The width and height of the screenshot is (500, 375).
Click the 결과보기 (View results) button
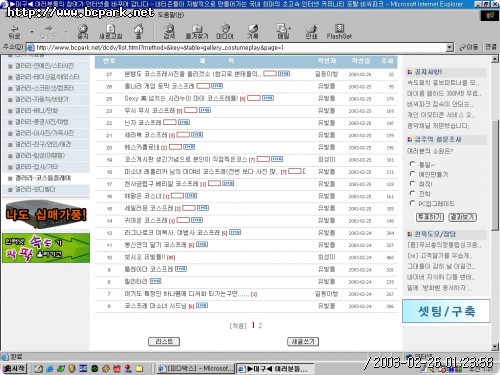pos(462,217)
